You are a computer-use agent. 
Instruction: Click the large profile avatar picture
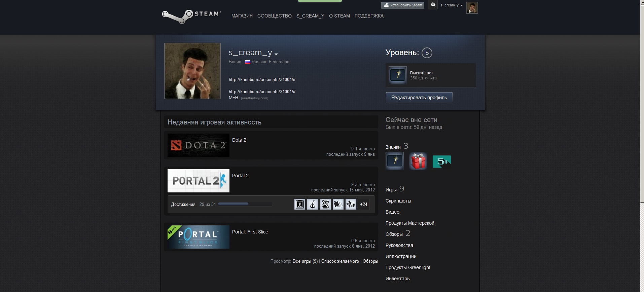(x=192, y=71)
